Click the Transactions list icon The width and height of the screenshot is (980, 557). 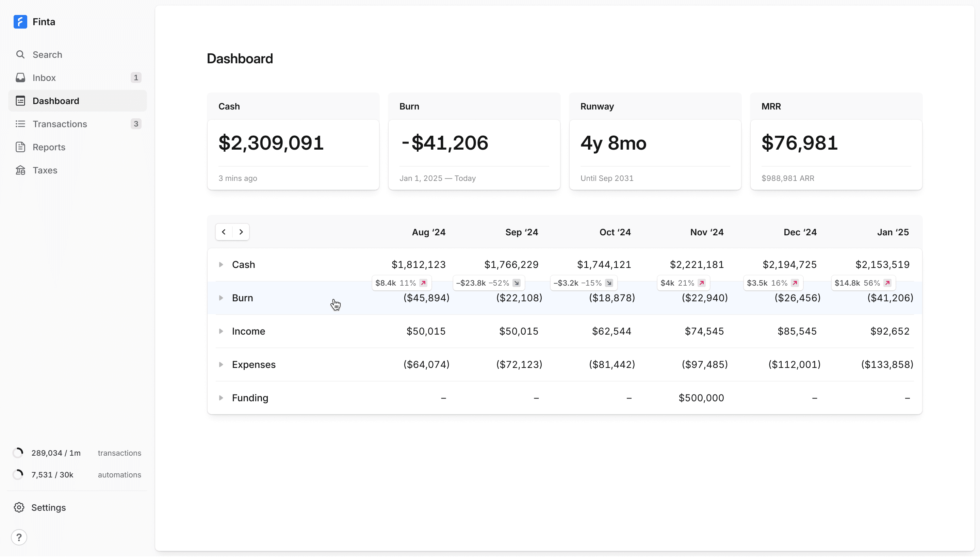tap(20, 124)
